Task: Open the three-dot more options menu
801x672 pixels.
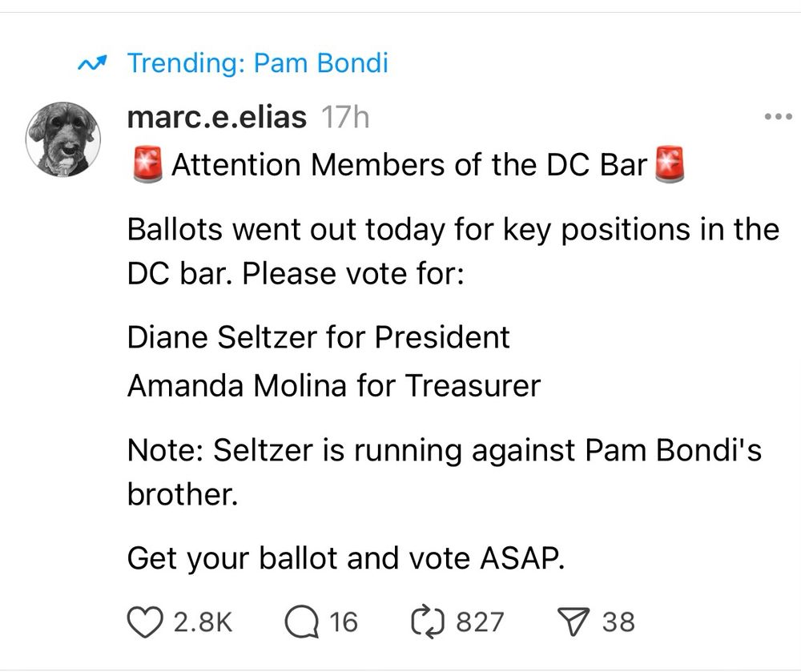Action: (x=778, y=117)
